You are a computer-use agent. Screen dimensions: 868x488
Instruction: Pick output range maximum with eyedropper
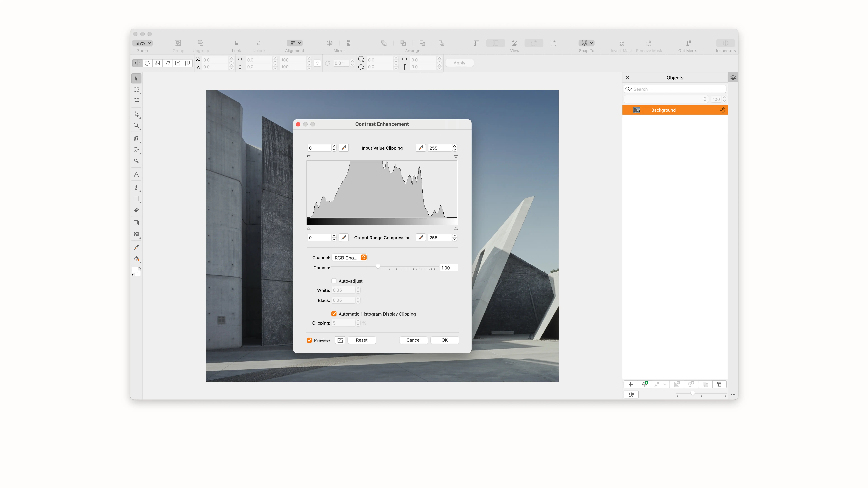tap(421, 237)
